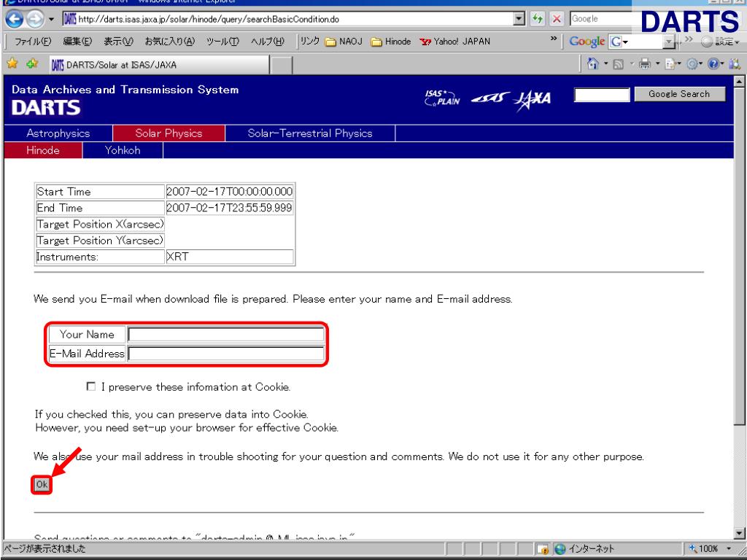
Task: Click the End Time value 2007-02-17T23:55:59.999
Action: tap(229, 208)
